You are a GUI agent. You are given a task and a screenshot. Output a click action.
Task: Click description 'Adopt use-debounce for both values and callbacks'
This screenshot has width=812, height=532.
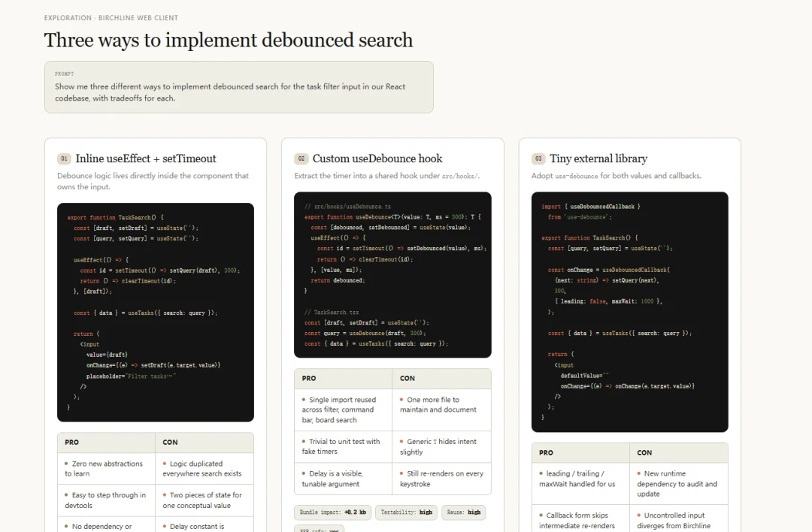(617, 176)
